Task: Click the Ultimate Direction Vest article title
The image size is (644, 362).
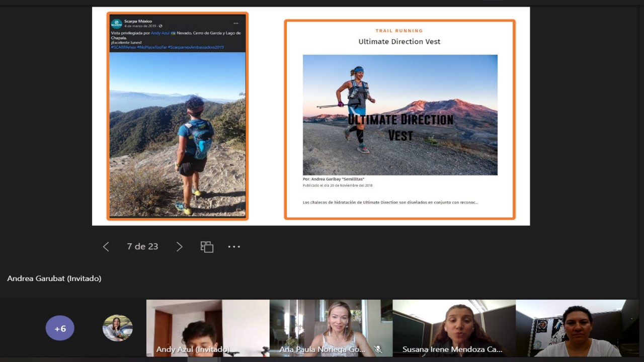Action: (x=399, y=42)
